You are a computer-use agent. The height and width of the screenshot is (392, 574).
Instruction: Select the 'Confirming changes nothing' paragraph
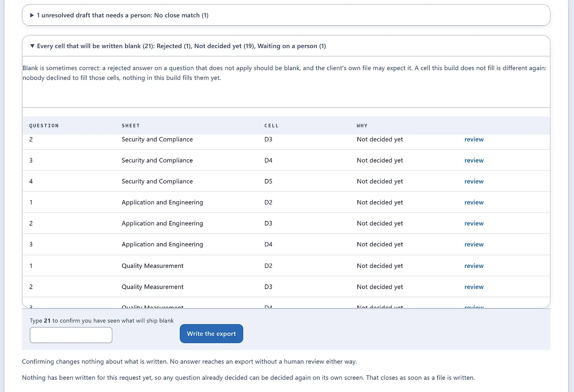coord(189,362)
